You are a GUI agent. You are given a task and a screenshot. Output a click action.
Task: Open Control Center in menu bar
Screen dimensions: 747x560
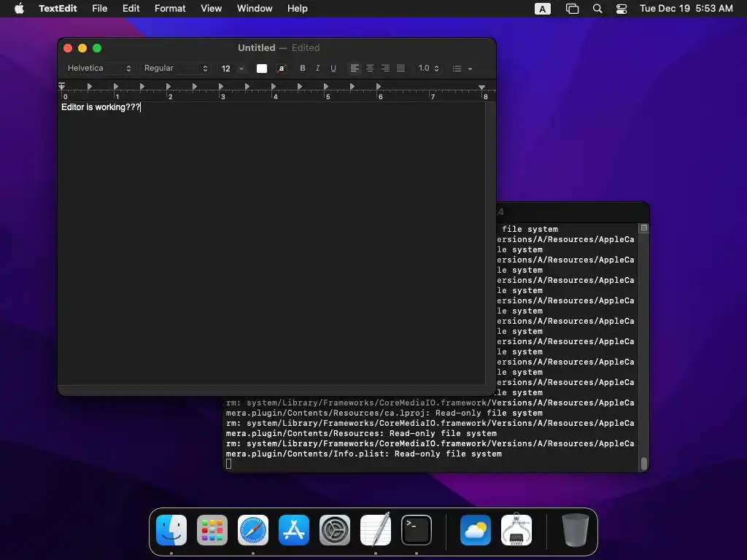point(622,9)
